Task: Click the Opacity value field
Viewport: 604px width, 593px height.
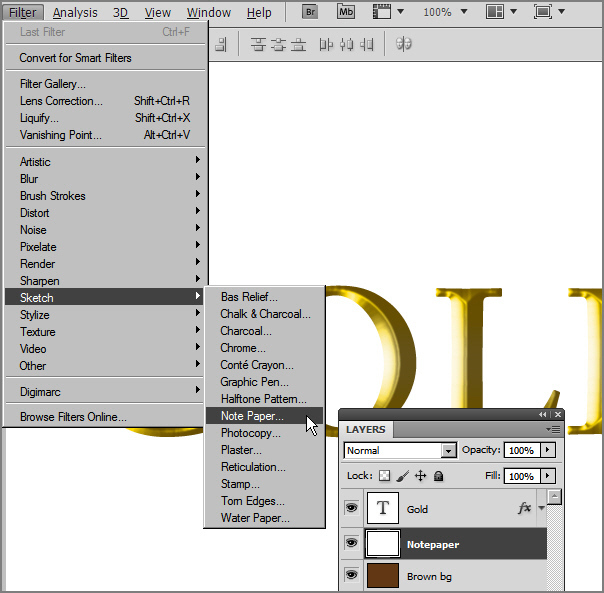Action: [x=522, y=450]
